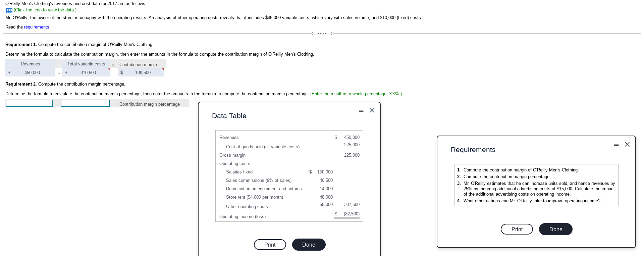Click Done in the Requirements dialog

[x=555, y=229]
